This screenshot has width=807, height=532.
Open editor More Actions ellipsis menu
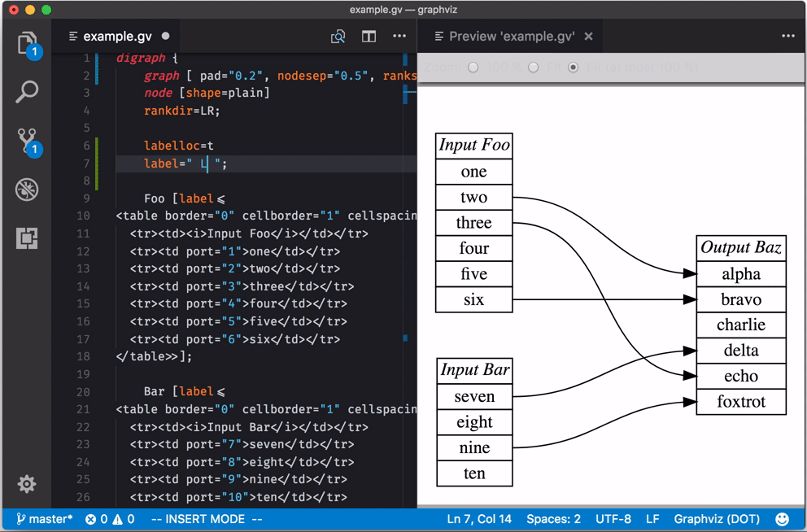(399, 37)
